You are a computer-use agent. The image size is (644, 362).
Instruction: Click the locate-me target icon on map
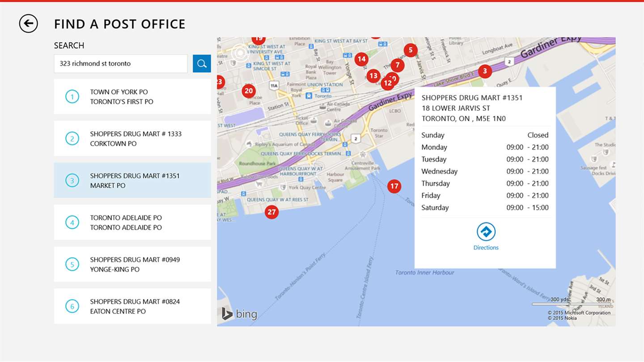tap(240, 53)
